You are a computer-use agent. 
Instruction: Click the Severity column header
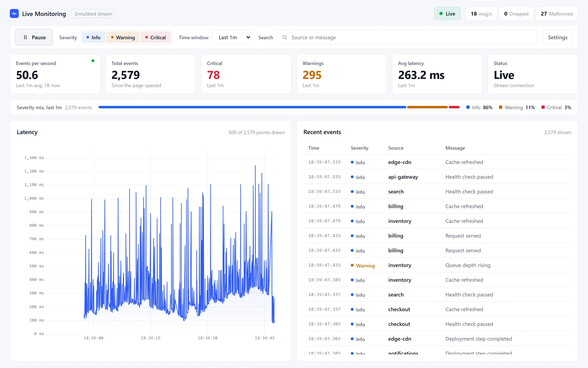(x=359, y=148)
